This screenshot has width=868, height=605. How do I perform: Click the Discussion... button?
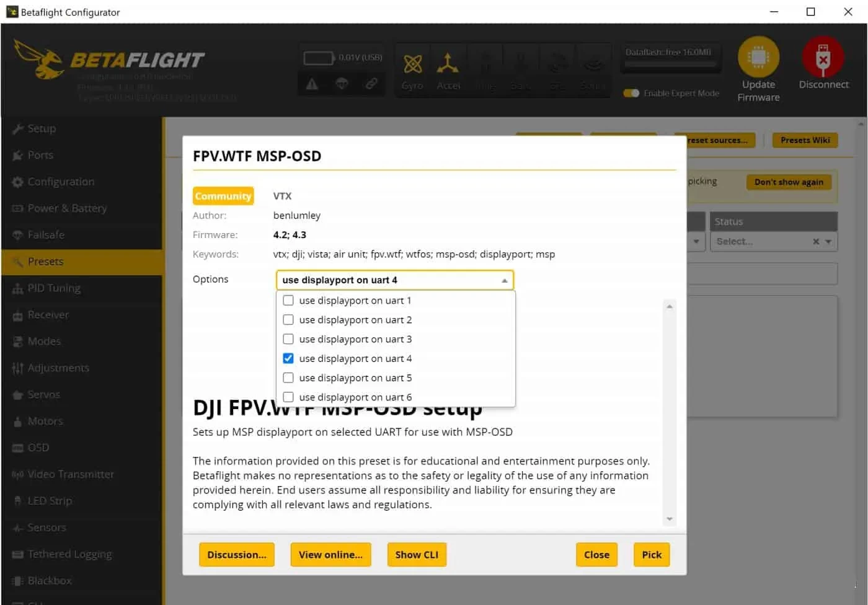tap(237, 555)
